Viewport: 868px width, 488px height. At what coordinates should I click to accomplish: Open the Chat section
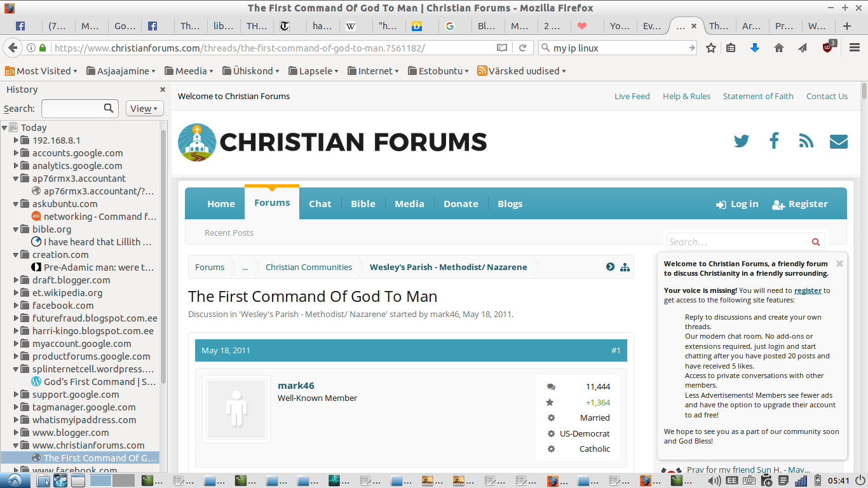click(x=320, y=204)
